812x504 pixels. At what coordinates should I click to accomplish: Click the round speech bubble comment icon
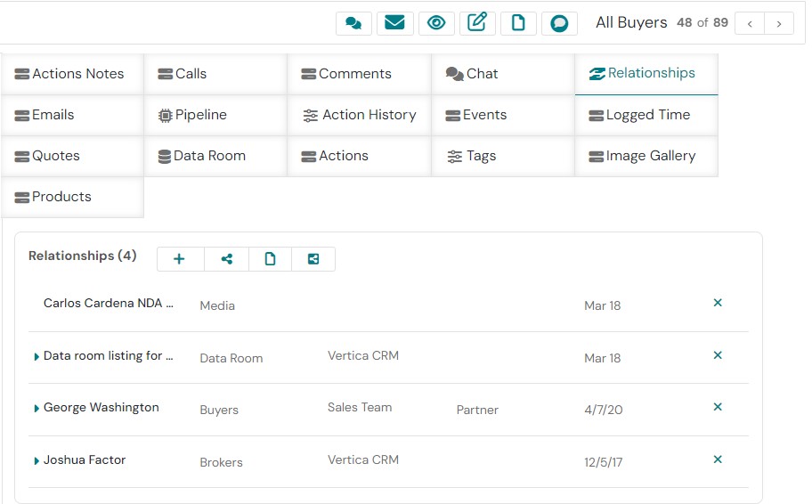point(559,23)
